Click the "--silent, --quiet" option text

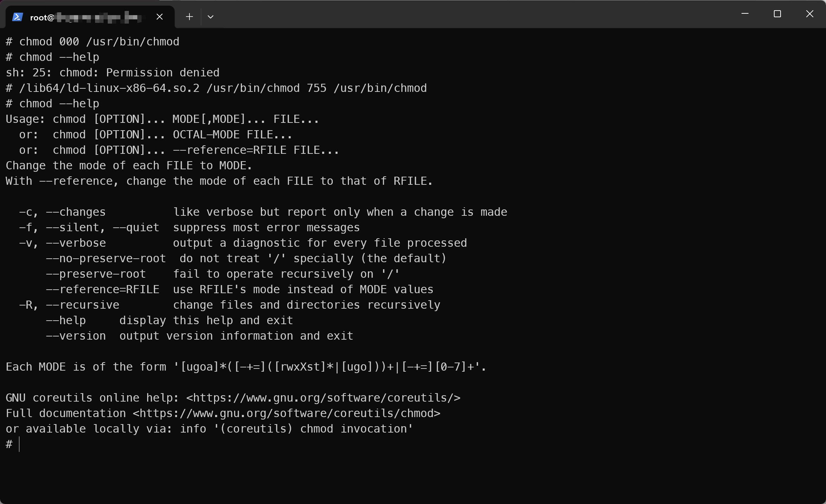[x=102, y=228]
